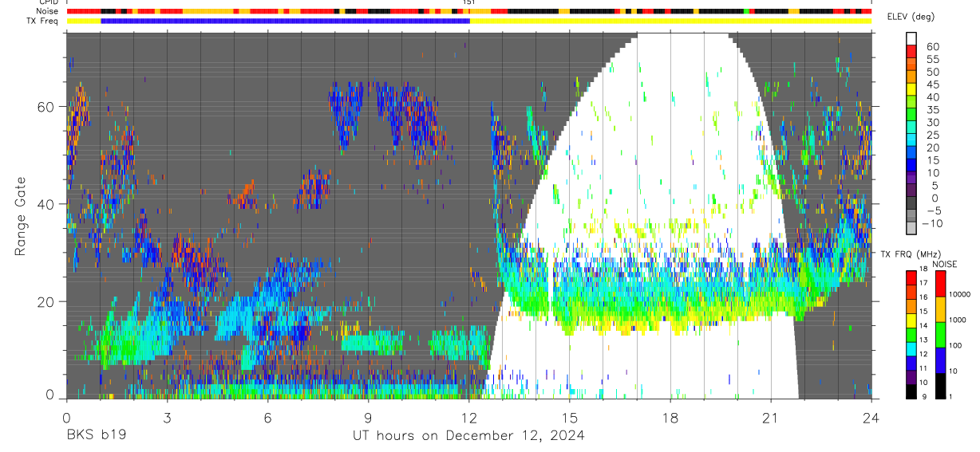Screen dimensions: 980x452
Task: Select the green NOISE swatch between 100 and 1000
Action: (941, 334)
